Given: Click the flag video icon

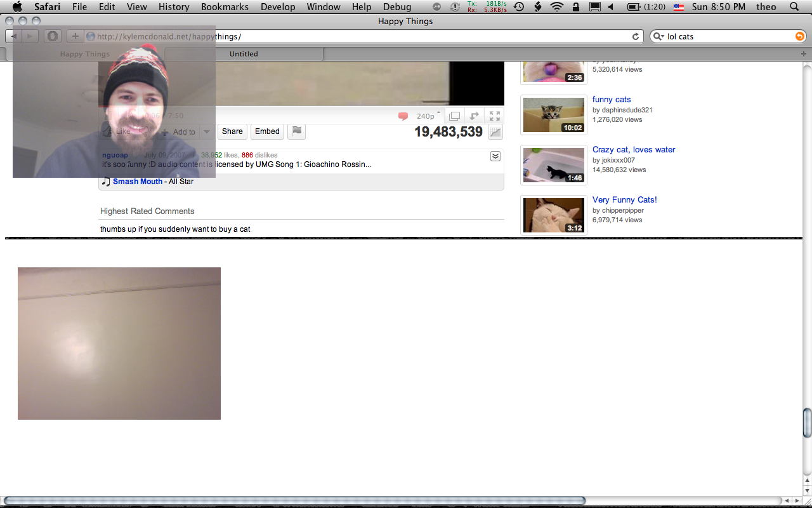Looking at the screenshot, I should [297, 131].
